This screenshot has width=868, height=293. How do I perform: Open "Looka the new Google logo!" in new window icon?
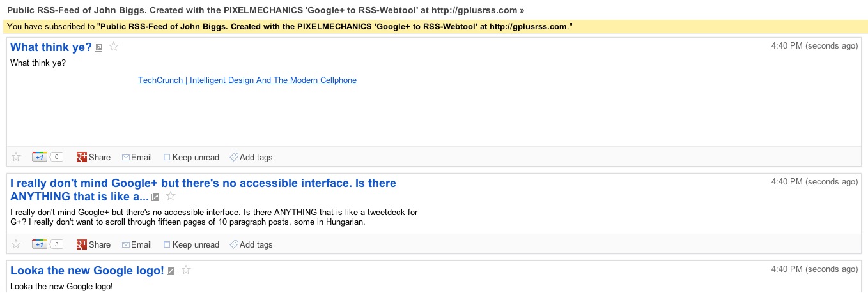(x=171, y=271)
